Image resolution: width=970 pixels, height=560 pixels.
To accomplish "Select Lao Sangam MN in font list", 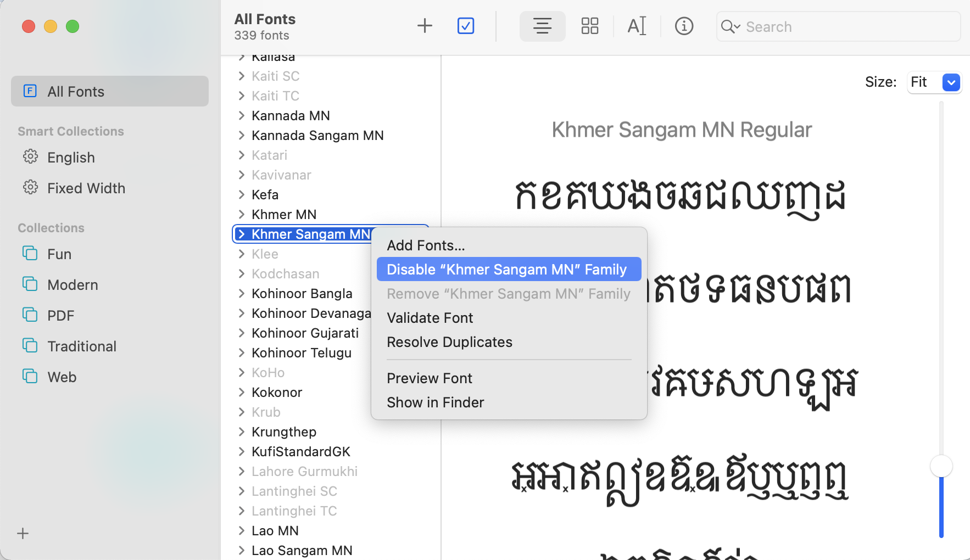I will pyautogui.click(x=302, y=551).
